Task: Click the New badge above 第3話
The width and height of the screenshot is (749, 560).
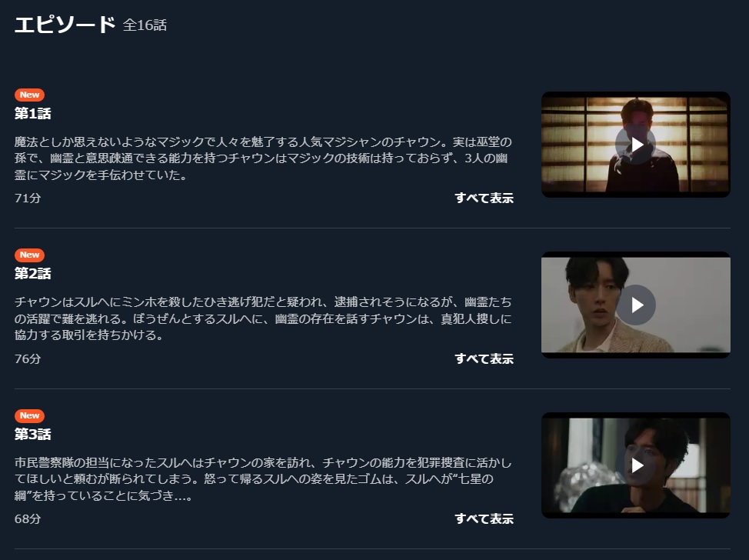Action: click(x=30, y=415)
